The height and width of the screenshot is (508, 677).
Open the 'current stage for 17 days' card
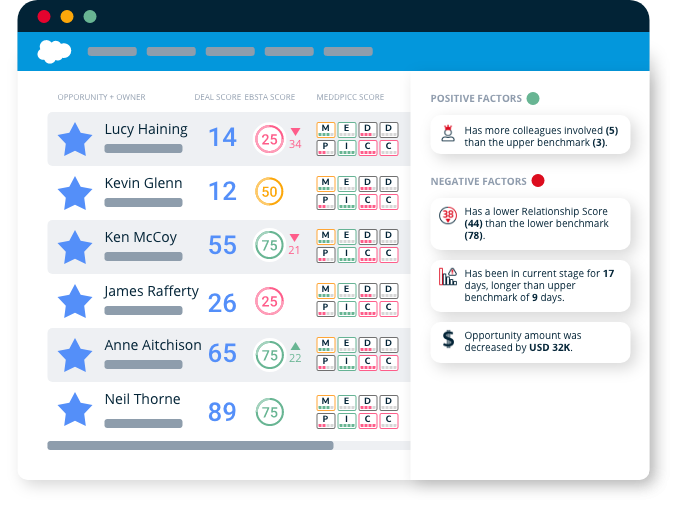point(530,286)
